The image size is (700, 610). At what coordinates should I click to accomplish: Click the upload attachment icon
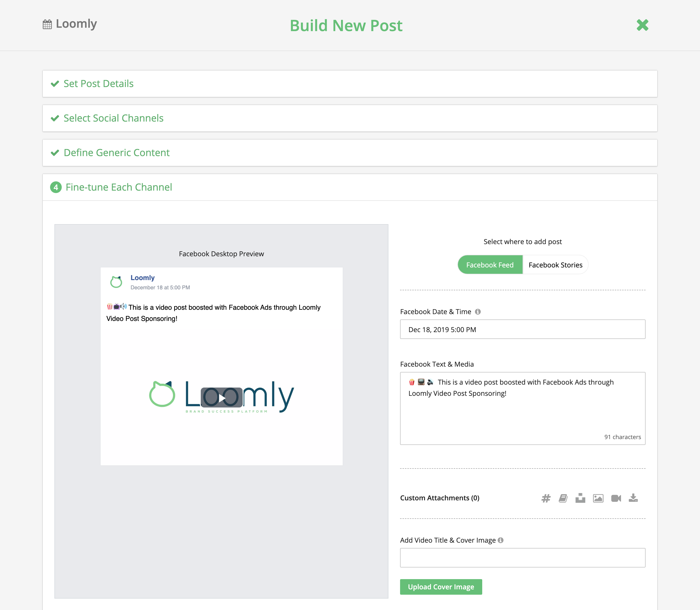click(x=581, y=498)
